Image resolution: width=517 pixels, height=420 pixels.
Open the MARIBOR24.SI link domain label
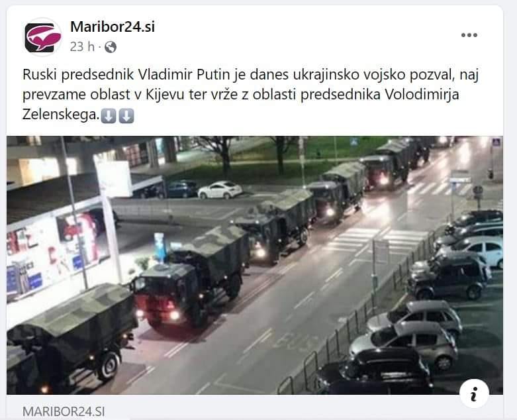tap(64, 411)
